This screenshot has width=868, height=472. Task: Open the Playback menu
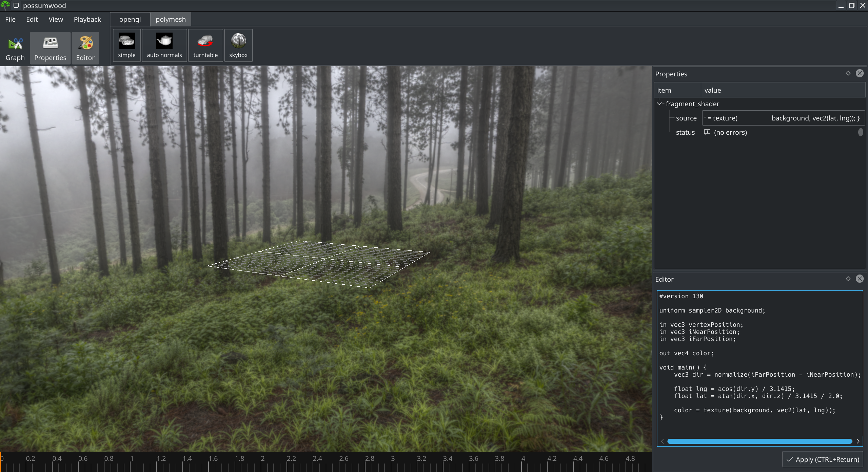click(x=87, y=19)
